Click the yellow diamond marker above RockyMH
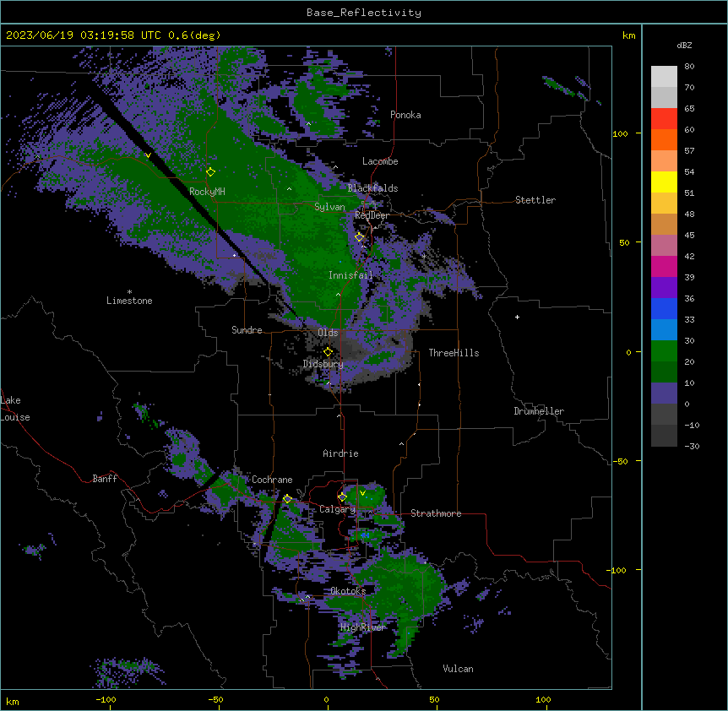 210,172
